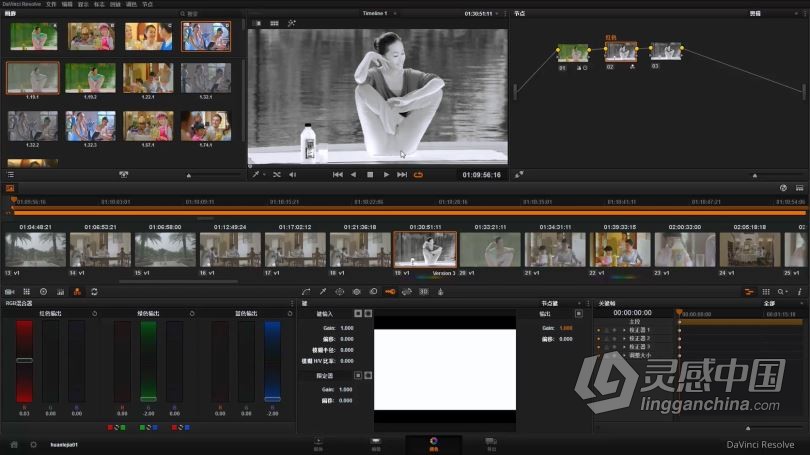Open the Sizing palette
810x455 pixels.
pyautogui.click(x=407, y=292)
